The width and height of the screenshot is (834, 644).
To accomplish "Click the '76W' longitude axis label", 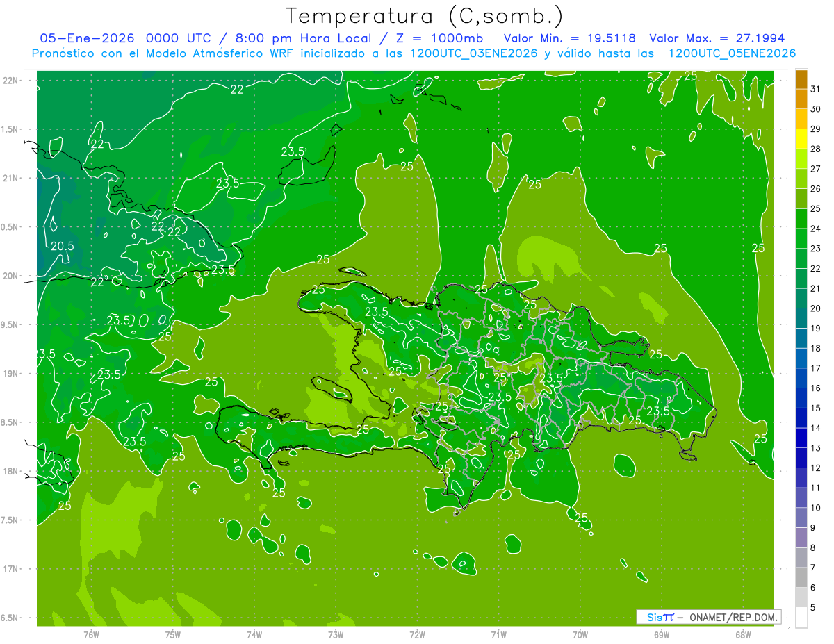I will coord(91,635).
